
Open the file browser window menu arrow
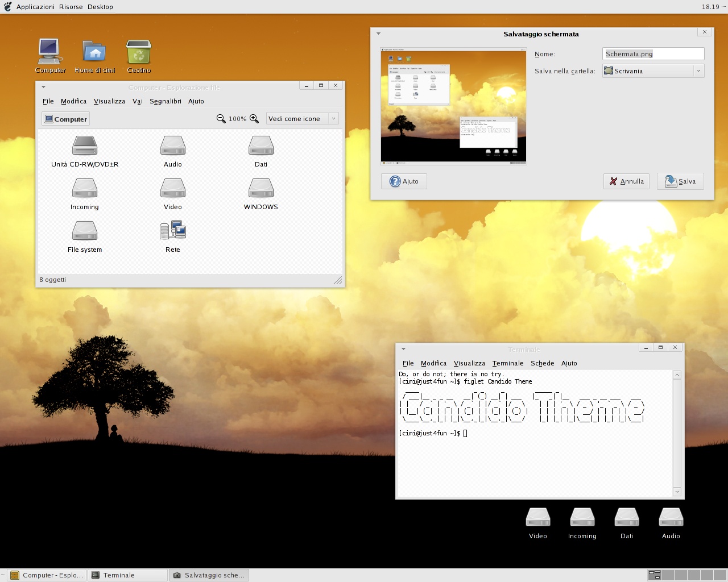(43, 87)
